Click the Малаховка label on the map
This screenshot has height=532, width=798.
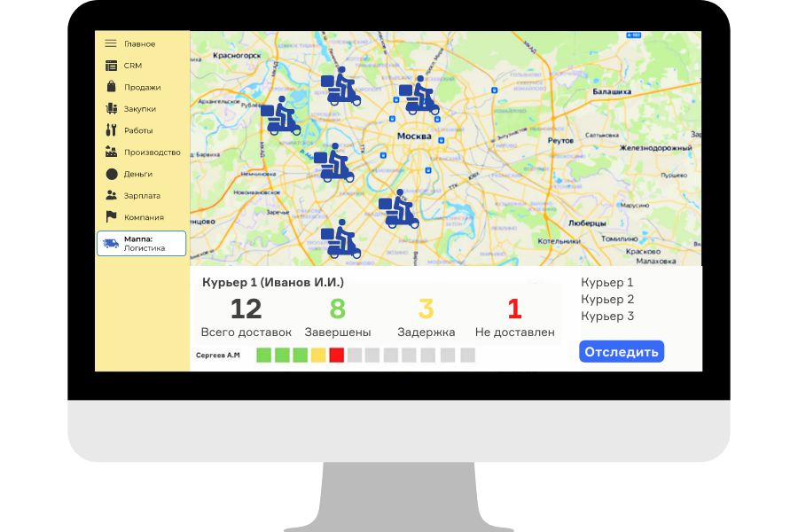pyautogui.click(x=656, y=262)
